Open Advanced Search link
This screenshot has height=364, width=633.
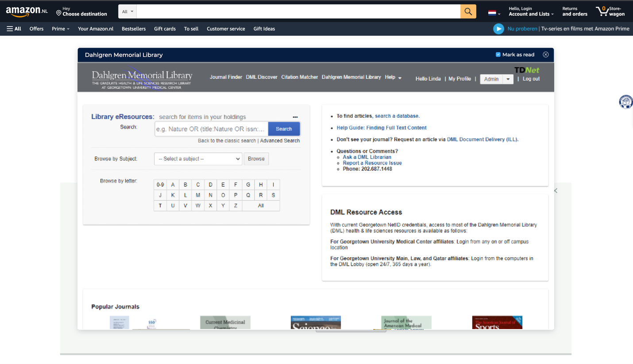(x=280, y=141)
